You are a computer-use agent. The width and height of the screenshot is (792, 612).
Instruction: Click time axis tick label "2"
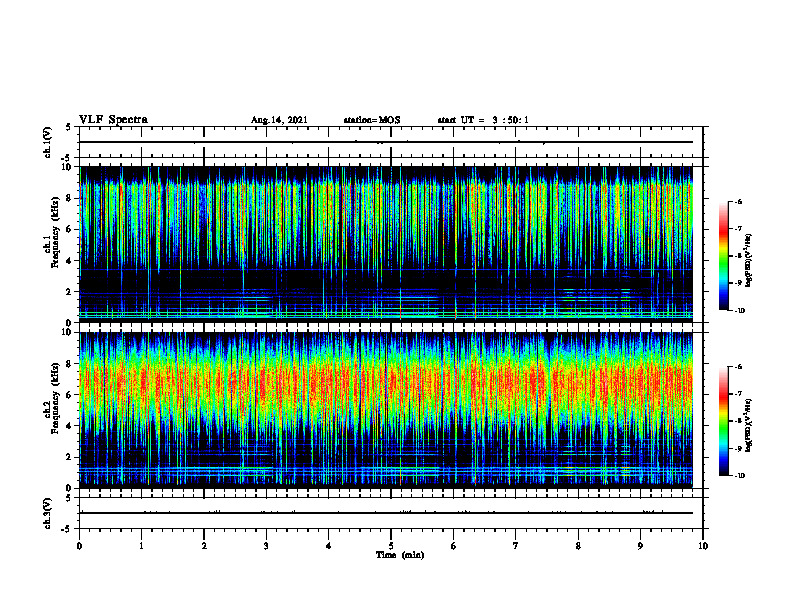coord(204,546)
